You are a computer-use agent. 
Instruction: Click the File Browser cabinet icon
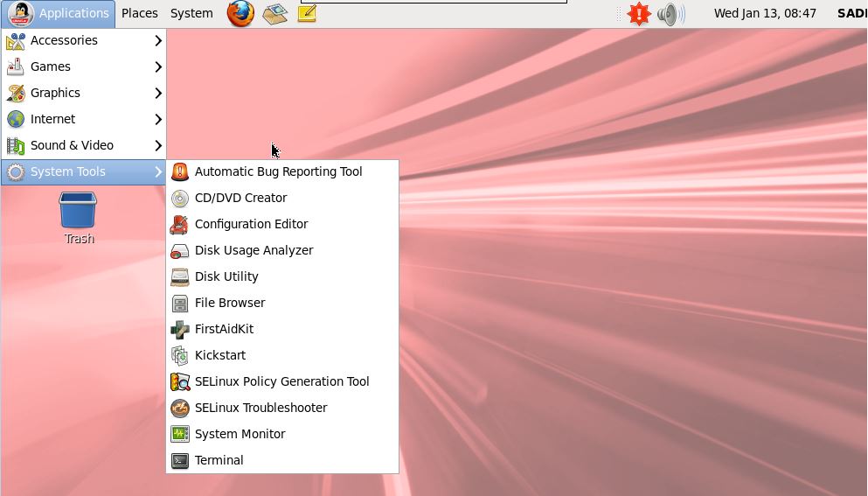click(180, 304)
